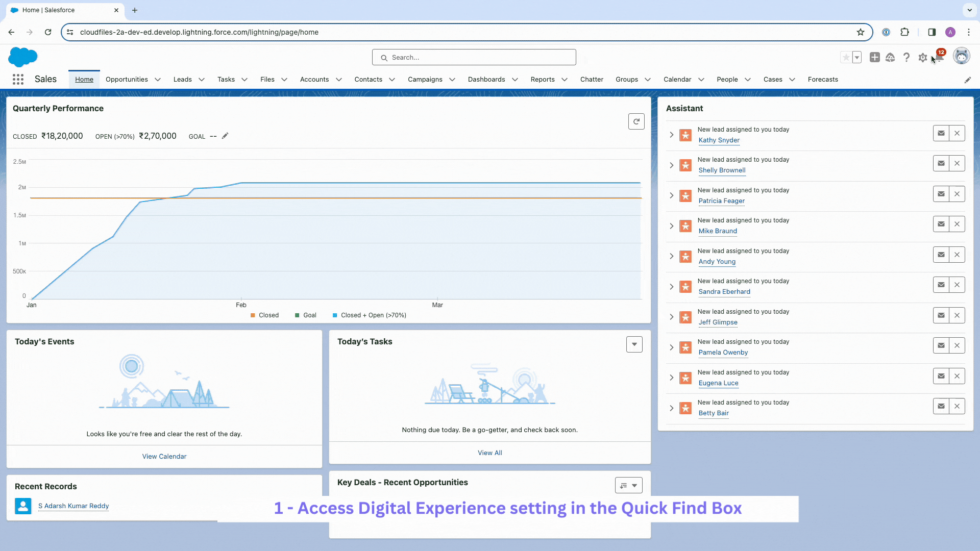
Task: Open the browser side panel icon
Action: 932,32
